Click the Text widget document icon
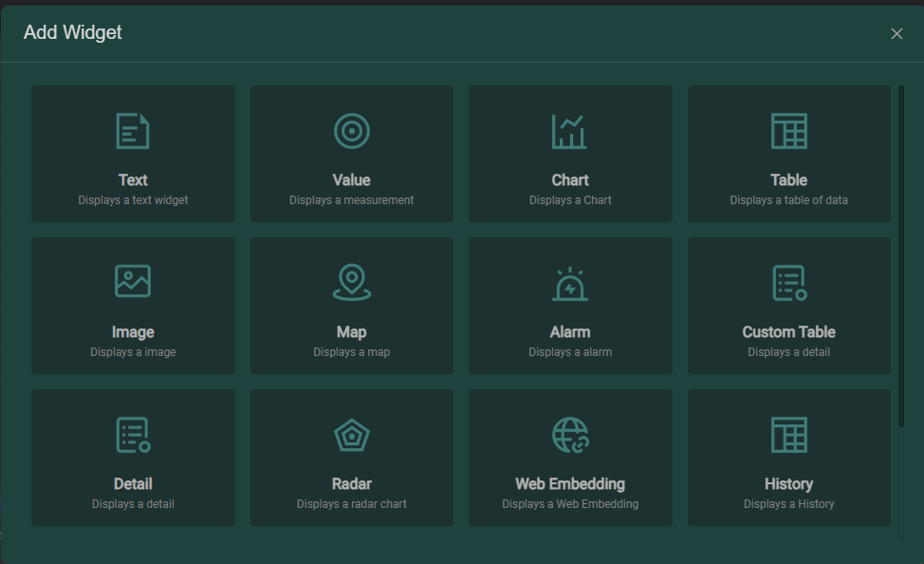924x564 pixels. tap(133, 131)
